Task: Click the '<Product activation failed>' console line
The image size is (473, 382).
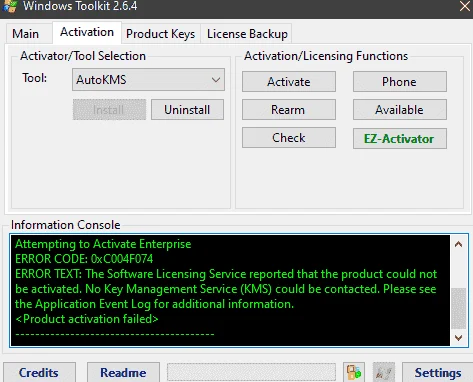Action: point(87,319)
